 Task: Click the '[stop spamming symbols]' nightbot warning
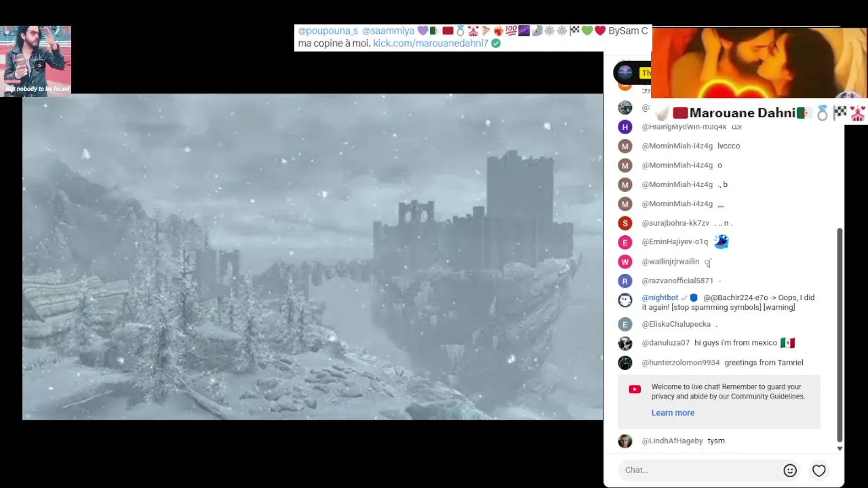[715, 307]
